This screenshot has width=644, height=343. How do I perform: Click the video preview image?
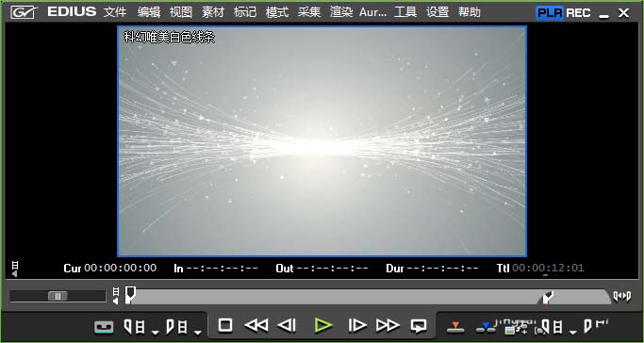(322, 141)
